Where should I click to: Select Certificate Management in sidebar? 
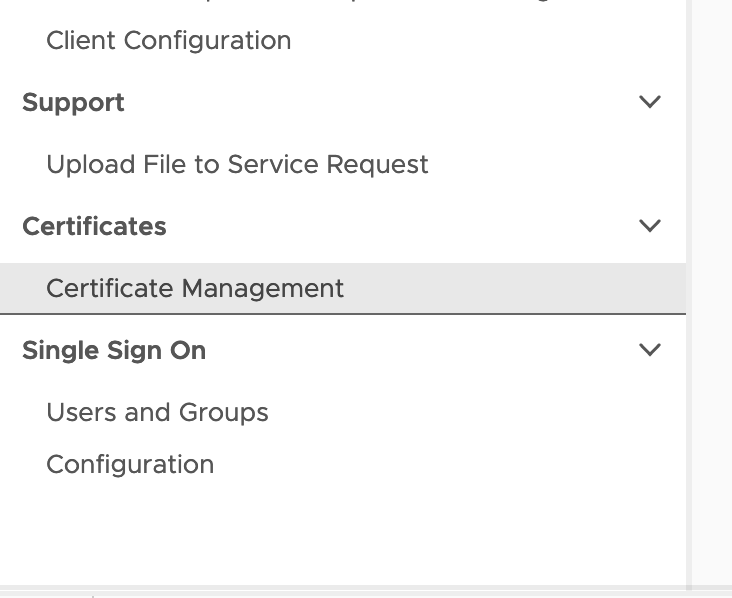point(195,289)
